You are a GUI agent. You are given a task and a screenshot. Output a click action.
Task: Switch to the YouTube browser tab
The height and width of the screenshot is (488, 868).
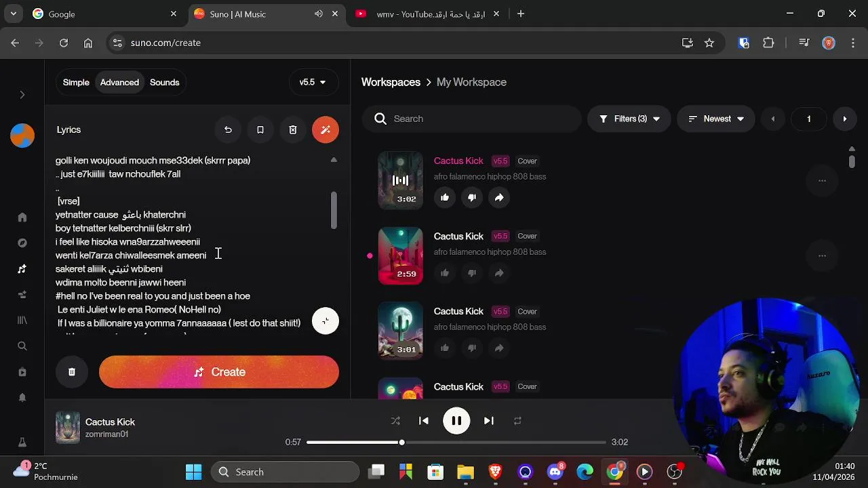[x=429, y=14]
